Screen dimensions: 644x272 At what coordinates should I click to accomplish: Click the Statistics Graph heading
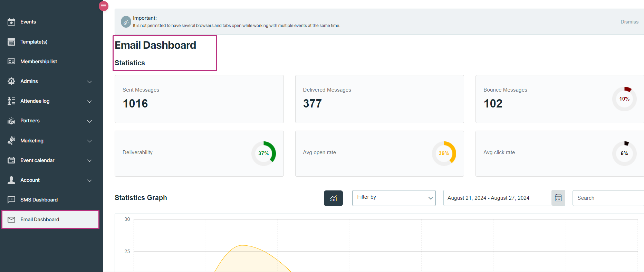point(141,198)
